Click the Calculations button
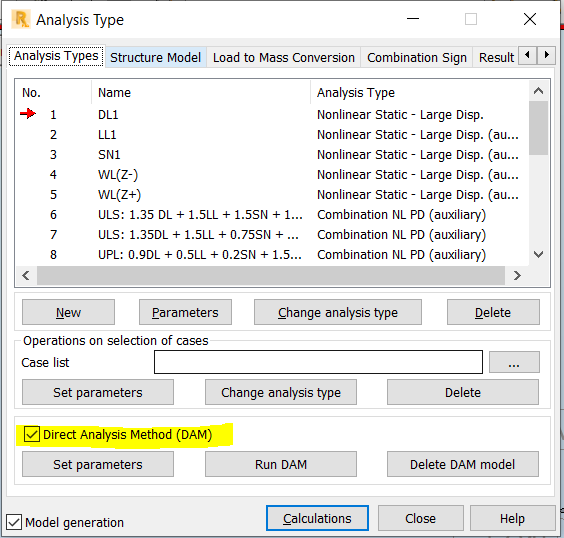Viewport: 564px width, 538px height. tap(317, 518)
